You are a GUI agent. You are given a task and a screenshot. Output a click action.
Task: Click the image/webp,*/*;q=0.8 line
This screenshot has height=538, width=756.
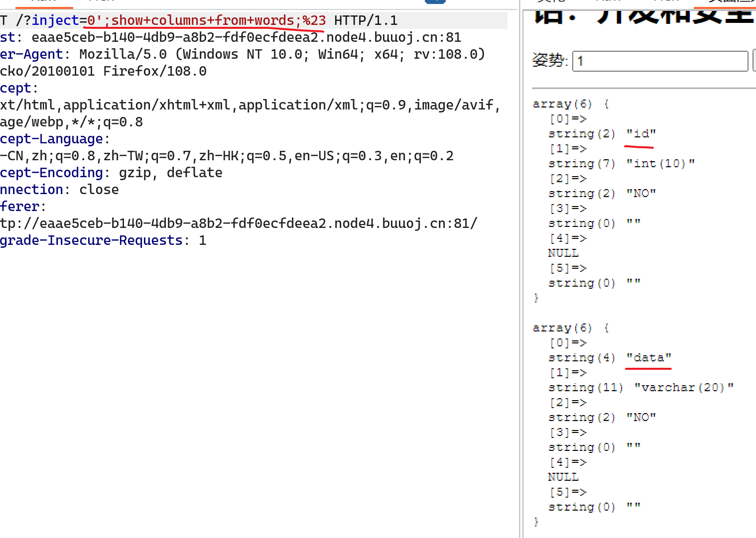(71, 122)
